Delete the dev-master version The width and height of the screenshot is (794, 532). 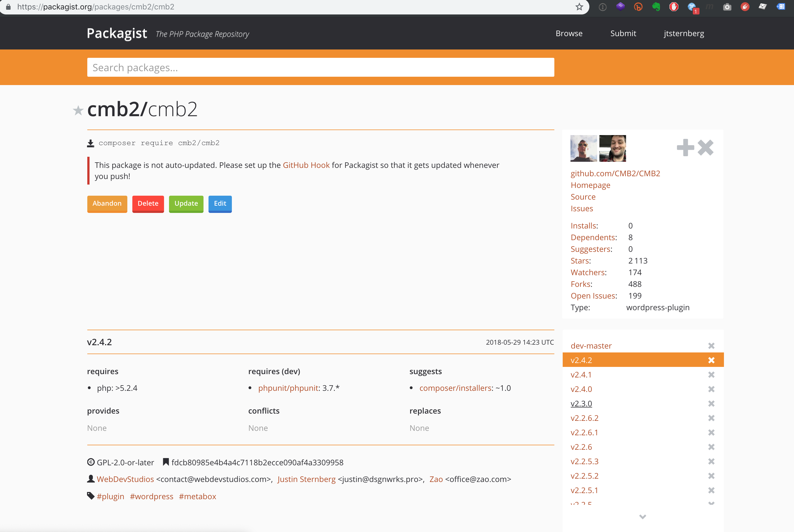[x=711, y=346]
